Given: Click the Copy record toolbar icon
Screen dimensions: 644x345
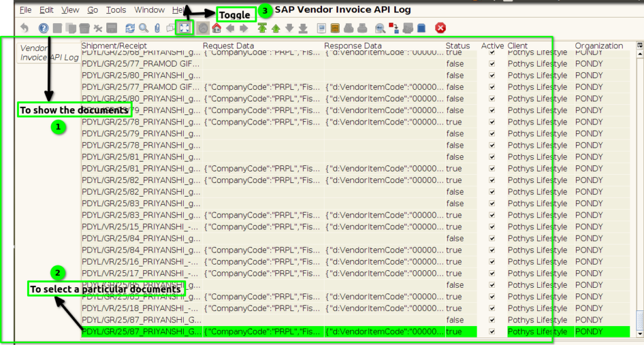Looking at the screenshot, I should [x=70, y=28].
